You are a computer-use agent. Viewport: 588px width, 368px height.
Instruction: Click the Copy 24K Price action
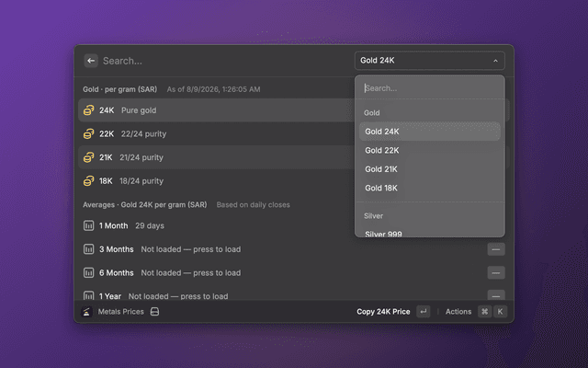(x=383, y=312)
